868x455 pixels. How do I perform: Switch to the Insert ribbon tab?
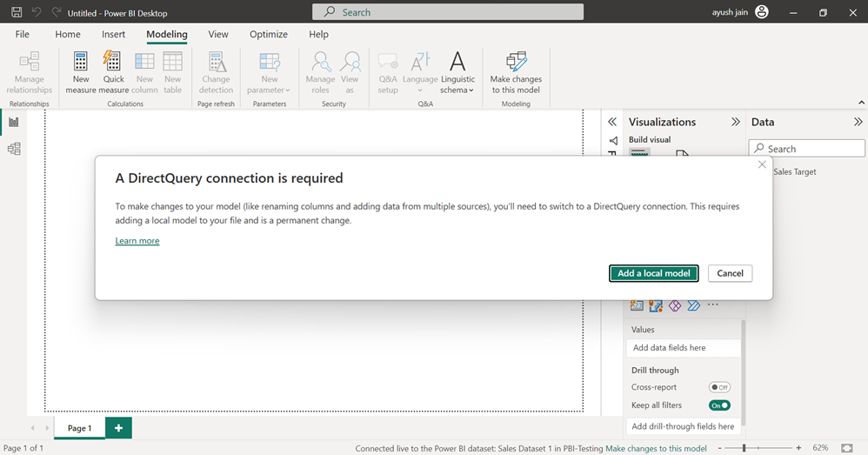point(113,34)
